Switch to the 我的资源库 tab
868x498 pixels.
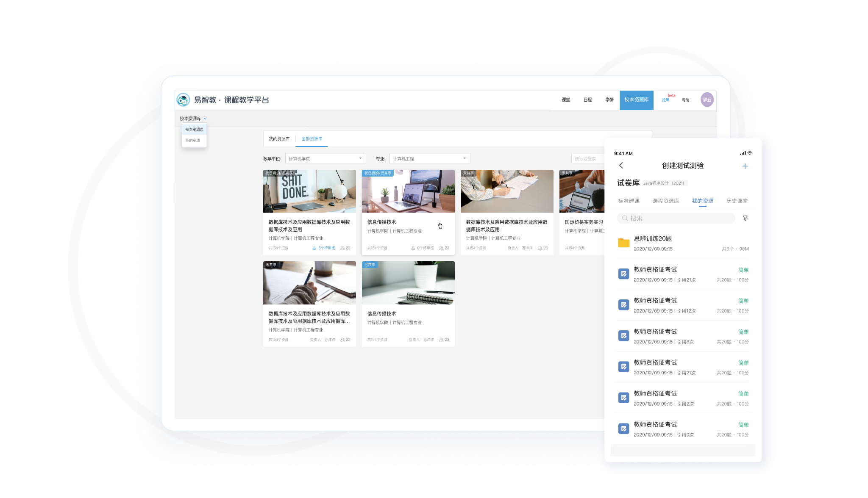tap(279, 139)
